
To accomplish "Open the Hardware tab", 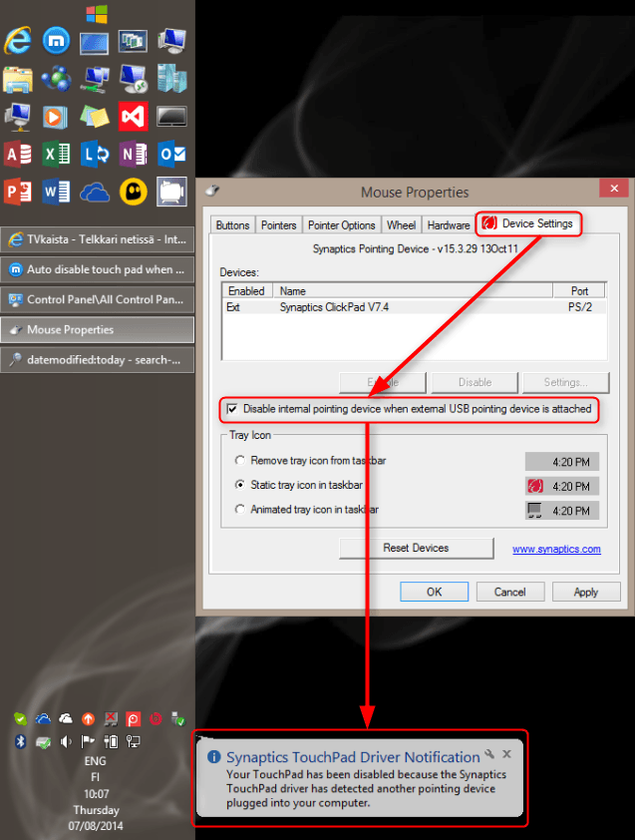I will [x=448, y=225].
